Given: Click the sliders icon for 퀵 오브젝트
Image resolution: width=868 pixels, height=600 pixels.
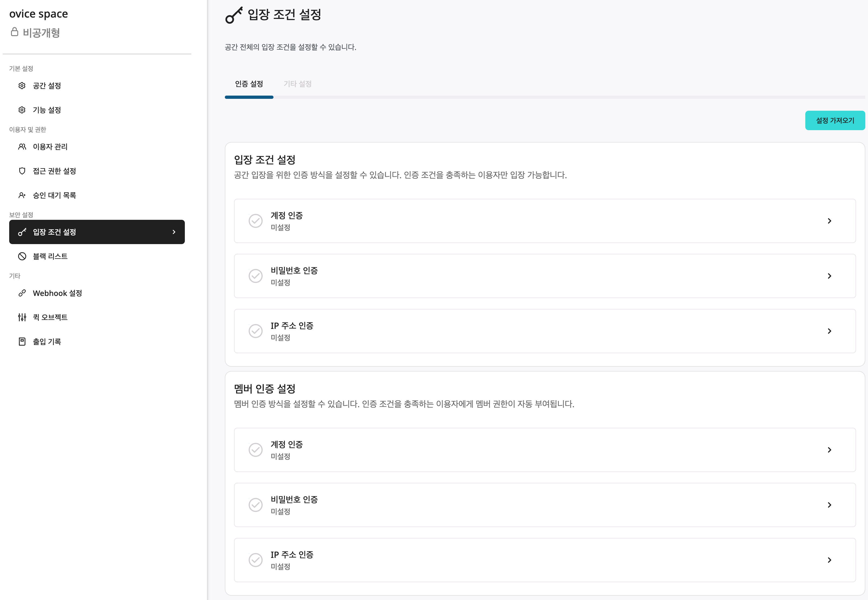Looking at the screenshot, I should [x=22, y=317].
